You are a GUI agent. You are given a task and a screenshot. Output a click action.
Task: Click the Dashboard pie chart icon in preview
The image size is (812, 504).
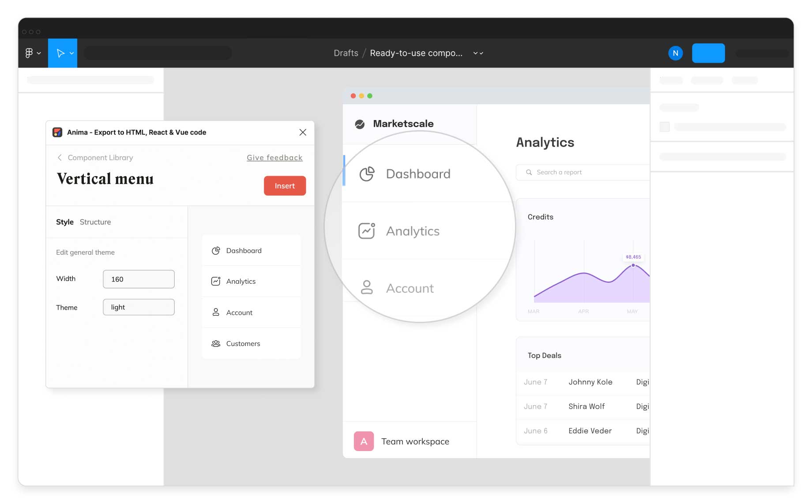216,251
